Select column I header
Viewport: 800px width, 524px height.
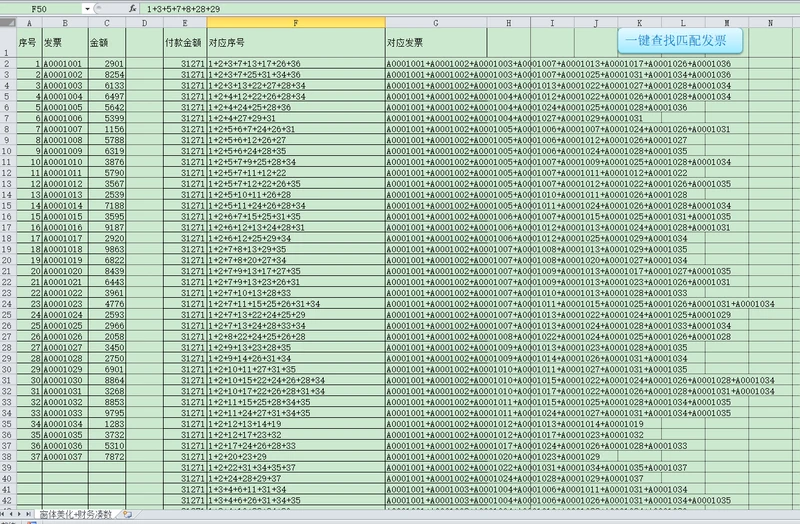pyautogui.click(x=552, y=22)
